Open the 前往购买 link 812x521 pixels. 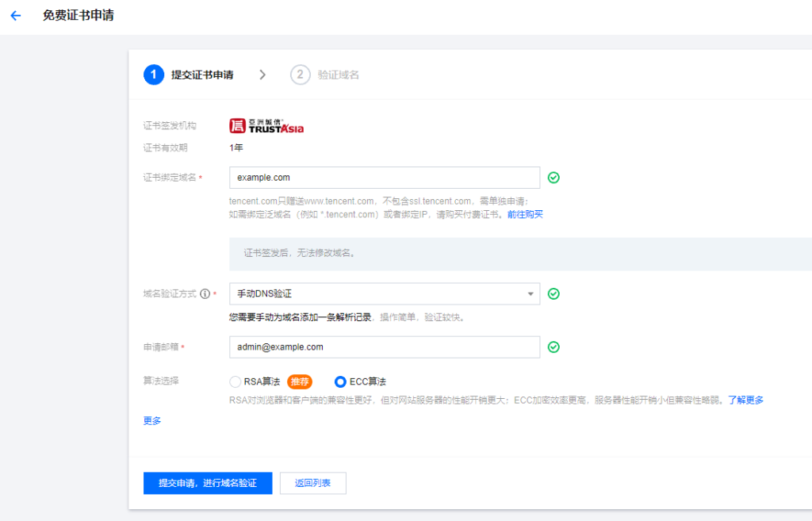pos(525,214)
